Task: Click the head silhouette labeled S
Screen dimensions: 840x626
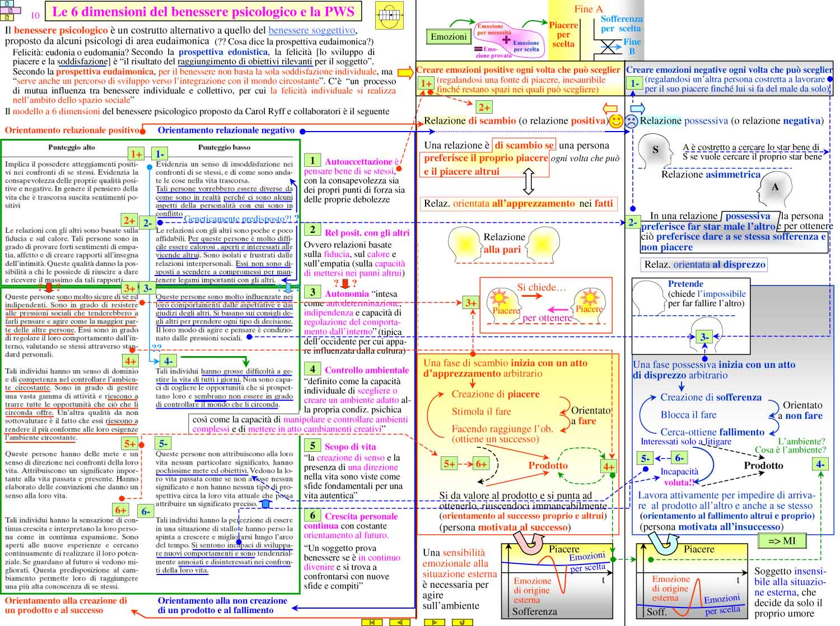Action: (x=655, y=151)
